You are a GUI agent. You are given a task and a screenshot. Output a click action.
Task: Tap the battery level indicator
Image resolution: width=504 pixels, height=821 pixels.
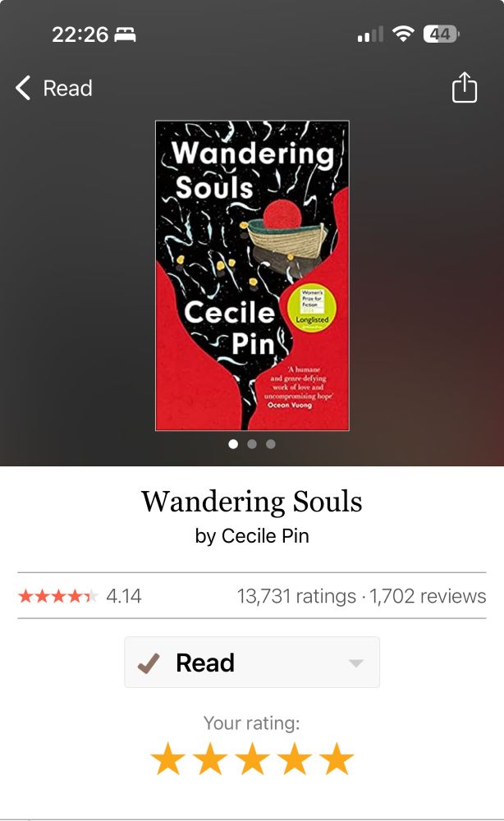(441, 34)
